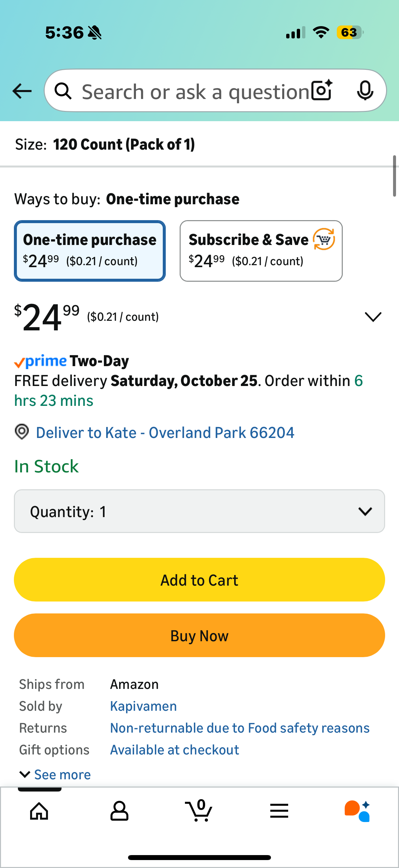Open Available at checkout gift options link
The height and width of the screenshot is (868, 399).
coord(174,750)
